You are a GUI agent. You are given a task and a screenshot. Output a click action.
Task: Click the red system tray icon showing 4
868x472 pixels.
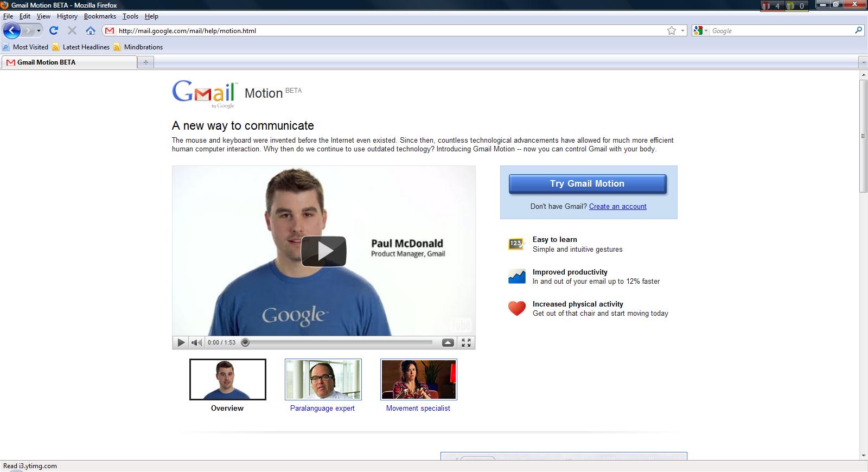[x=771, y=6]
